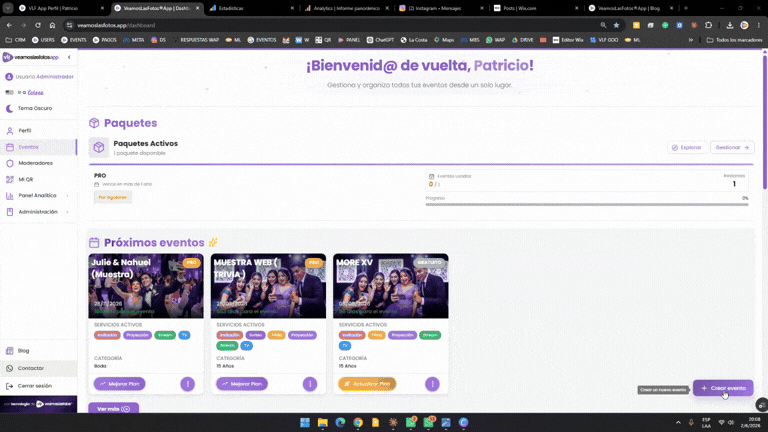Viewport: 768px width, 432px height.
Task: Open Google Chrome from the taskbar
Action: click(358, 422)
